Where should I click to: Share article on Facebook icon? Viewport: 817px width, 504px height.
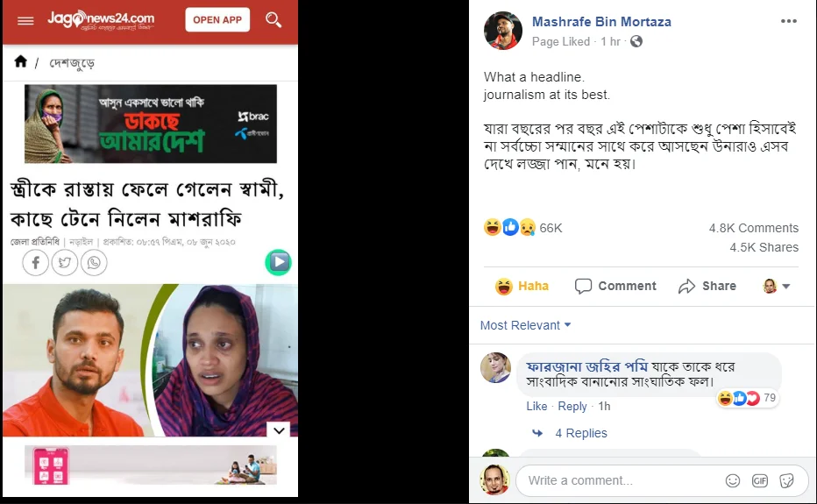[35, 262]
